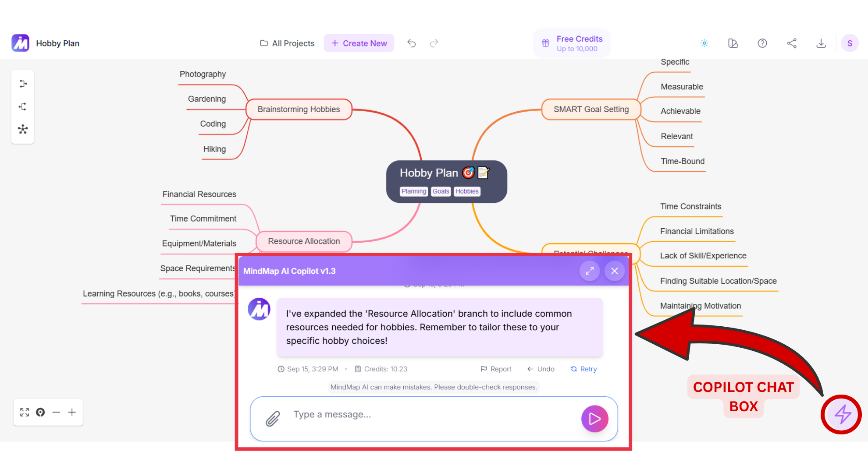Open the map style panel icon
Image resolution: width=868 pixels, height=473 pixels.
(733, 43)
